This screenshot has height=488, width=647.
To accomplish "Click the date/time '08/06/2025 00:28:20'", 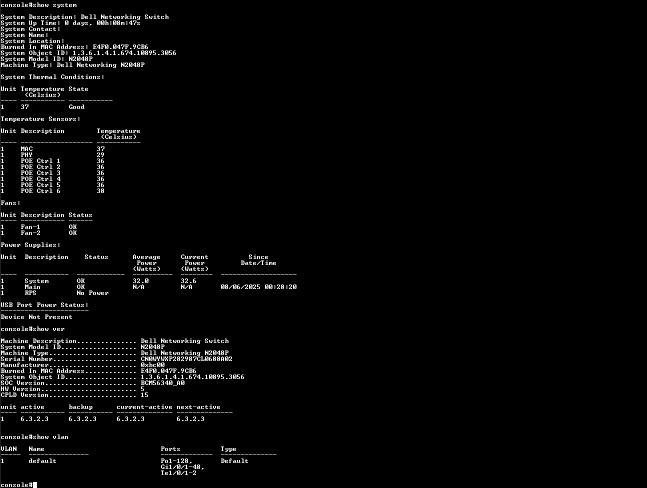I will click(259, 287).
